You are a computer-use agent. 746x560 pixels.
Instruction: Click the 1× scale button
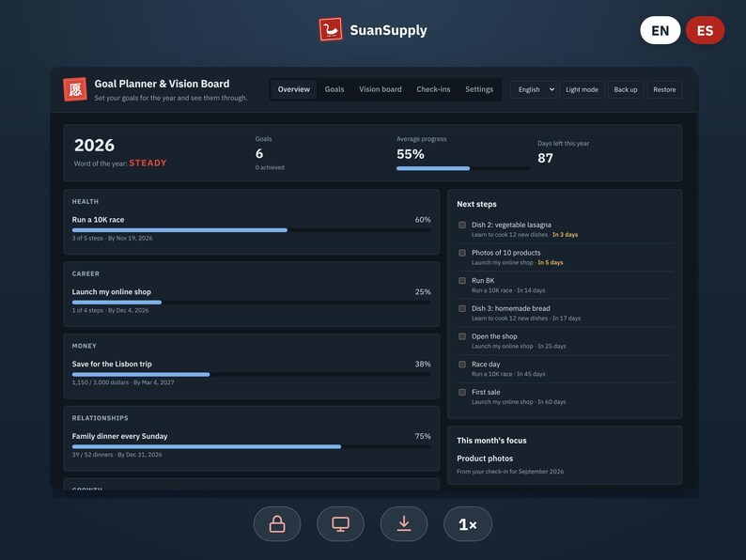click(x=468, y=524)
